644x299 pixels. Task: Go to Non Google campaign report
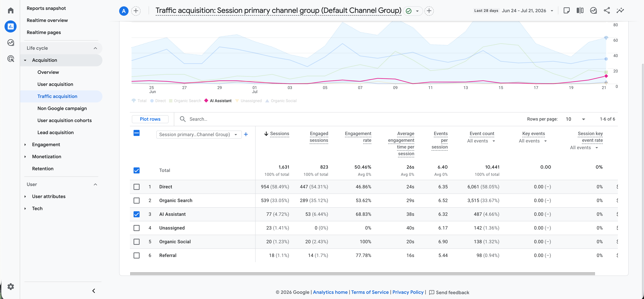point(62,108)
